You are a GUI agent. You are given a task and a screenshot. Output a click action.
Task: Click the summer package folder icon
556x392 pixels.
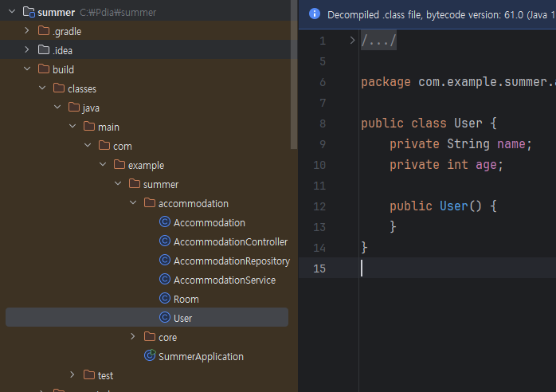[135, 184]
